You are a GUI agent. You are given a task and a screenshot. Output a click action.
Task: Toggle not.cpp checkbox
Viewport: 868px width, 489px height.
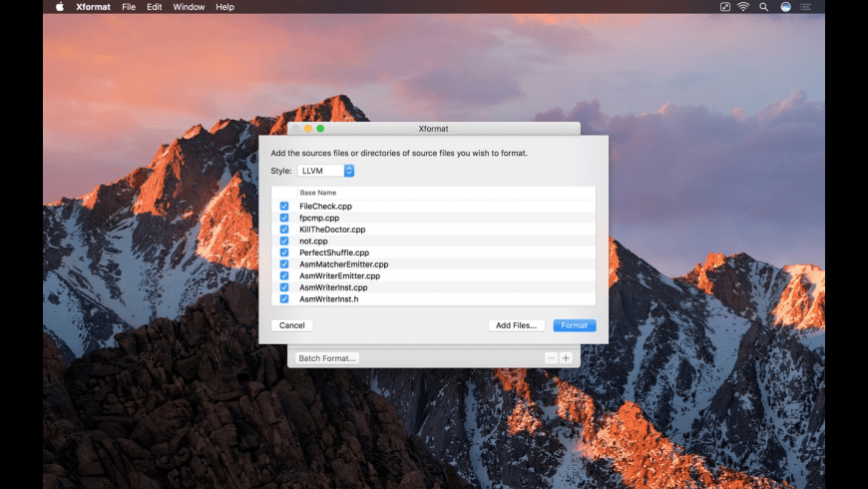click(284, 241)
